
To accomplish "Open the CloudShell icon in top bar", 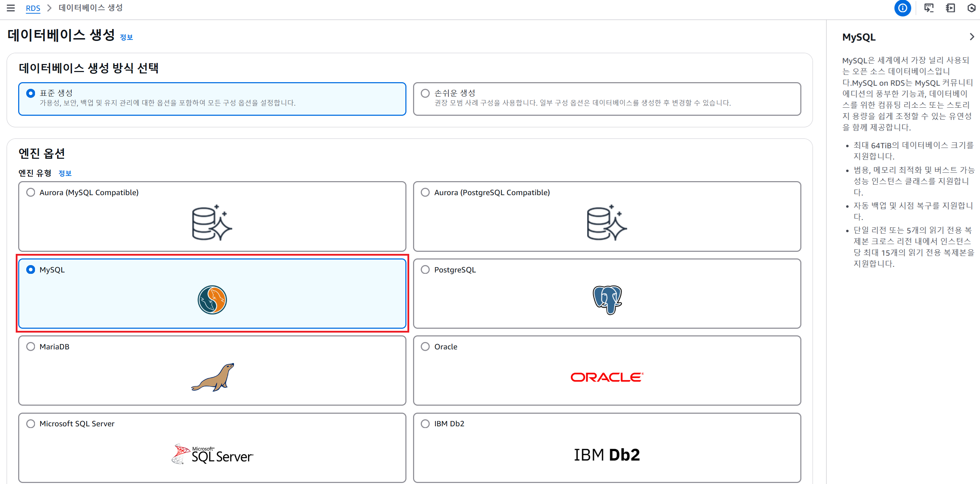I will (929, 8).
